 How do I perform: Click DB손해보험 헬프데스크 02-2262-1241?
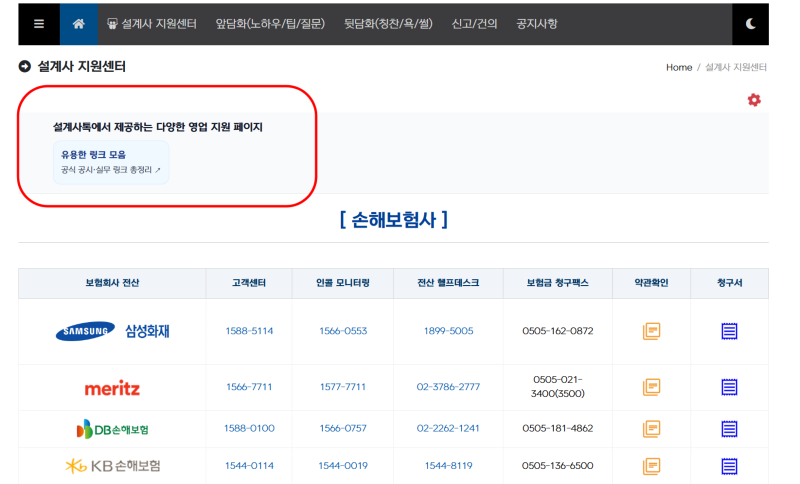[x=448, y=428]
